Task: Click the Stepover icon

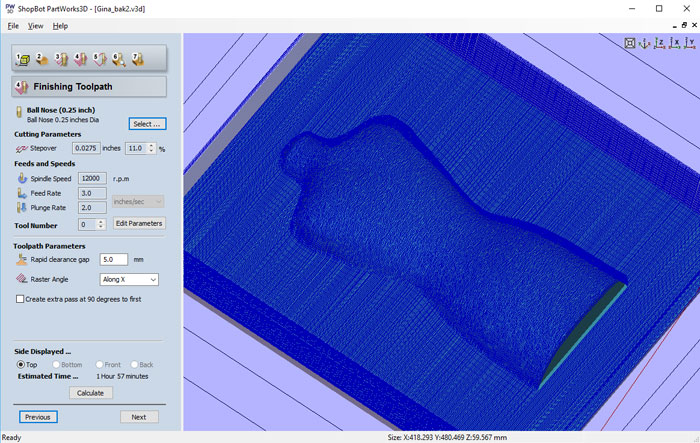Action: tap(21, 148)
